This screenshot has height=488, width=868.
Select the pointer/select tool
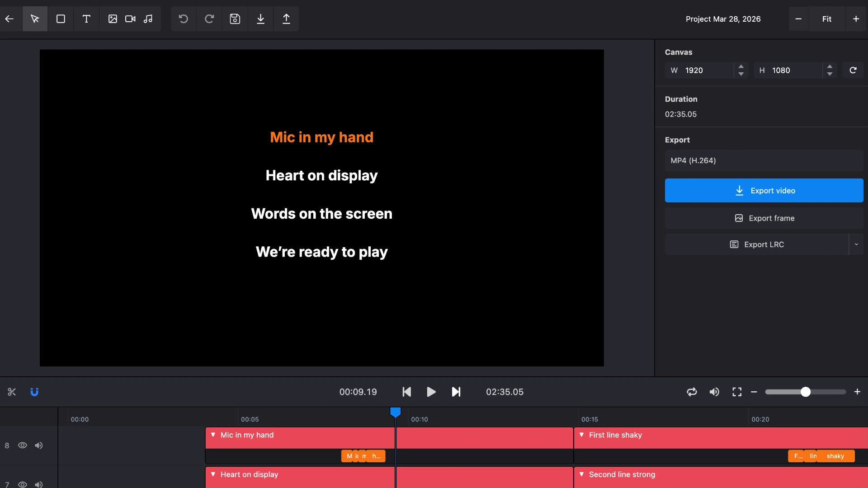pyautogui.click(x=35, y=19)
